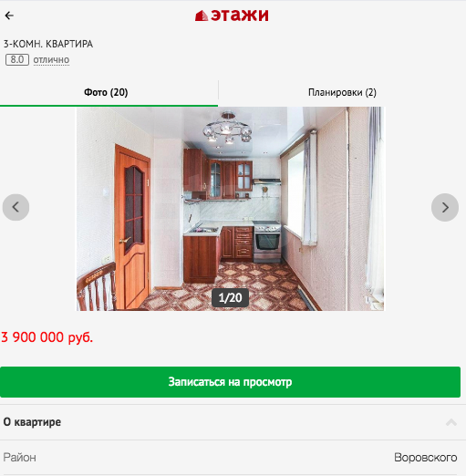Open the kitchen photo full view
466x476 pixels.
(x=230, y=209)
